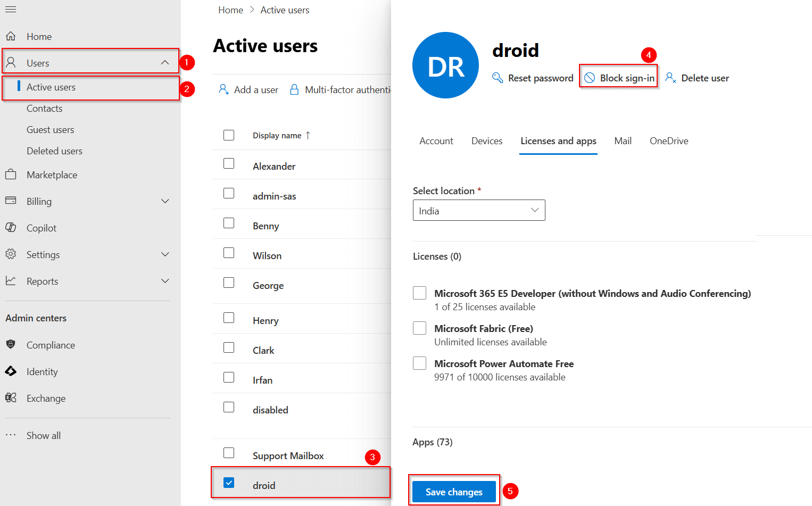
Task: Collapse the Users section chevron
Action: pos(165,63)
